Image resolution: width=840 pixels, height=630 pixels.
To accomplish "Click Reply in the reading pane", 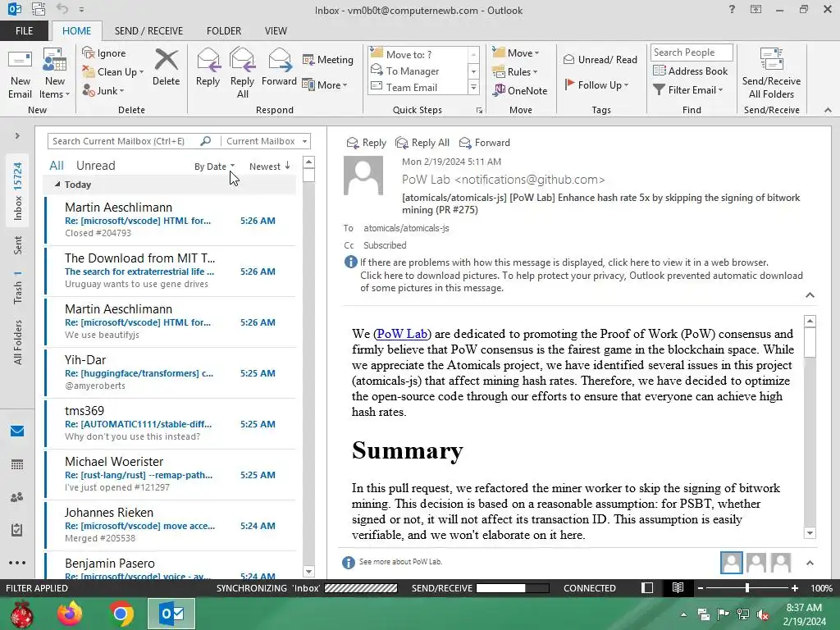I will click(x=367, y=143).
